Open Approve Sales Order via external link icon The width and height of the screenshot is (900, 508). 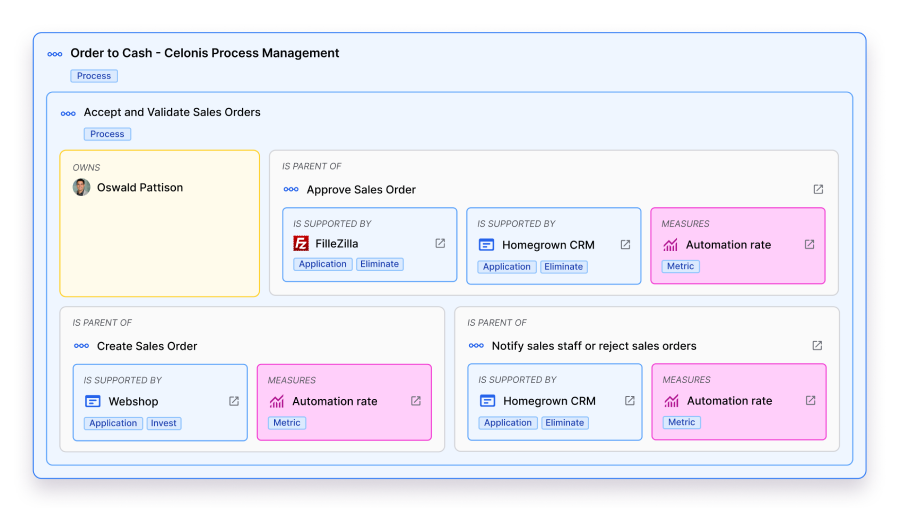pos(818,189)
